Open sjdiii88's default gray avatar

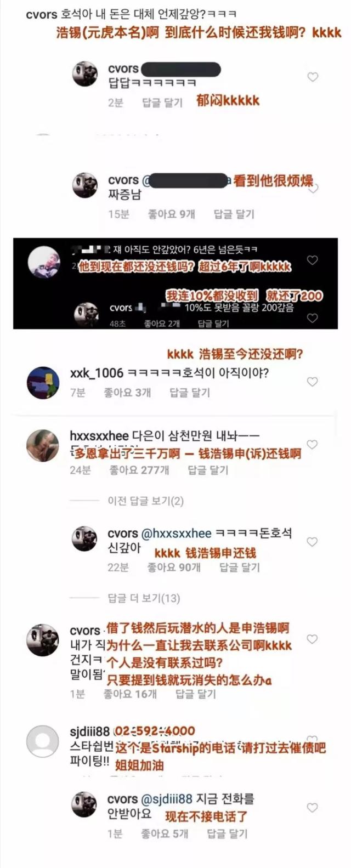[x=43, y=741]
